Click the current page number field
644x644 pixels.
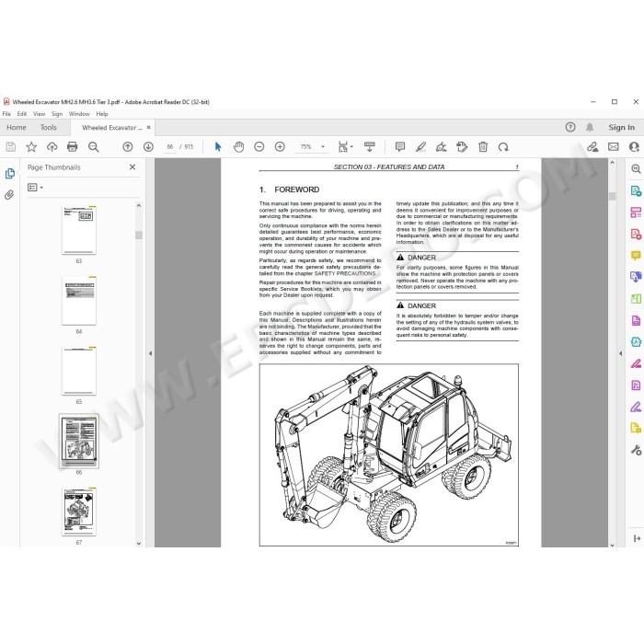point(169,146)
